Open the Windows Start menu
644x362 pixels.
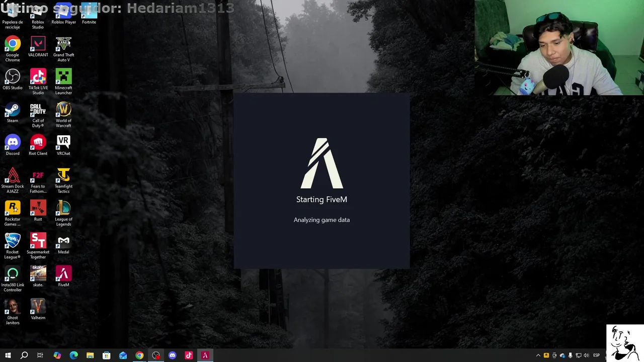[x=8, y=355]
